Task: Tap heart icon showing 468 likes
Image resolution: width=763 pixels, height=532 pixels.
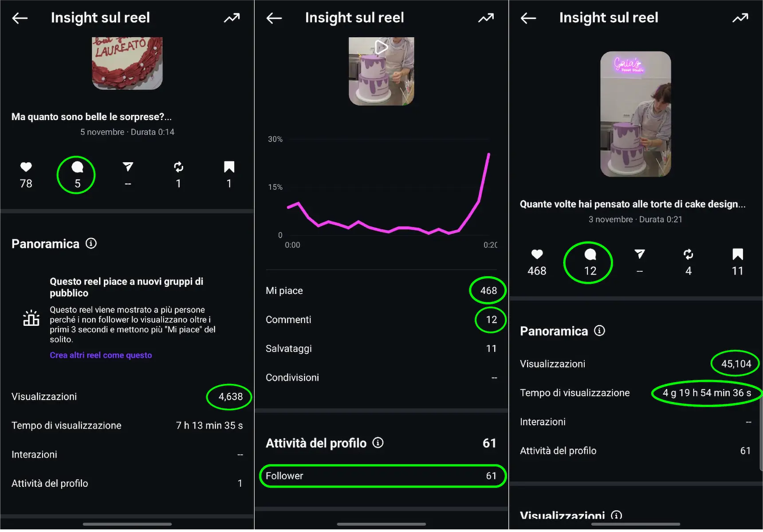Action: (x=537, y=254)
